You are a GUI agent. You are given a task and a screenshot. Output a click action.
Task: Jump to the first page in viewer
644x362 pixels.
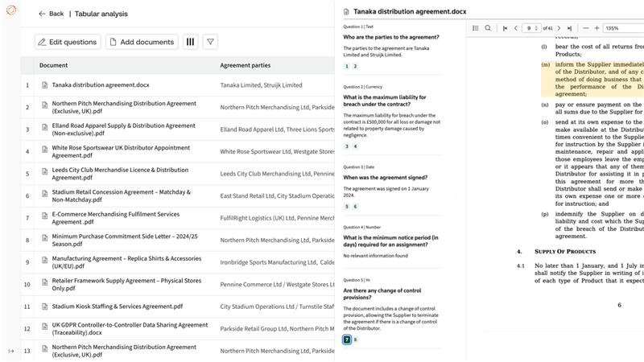click(505, 28)
